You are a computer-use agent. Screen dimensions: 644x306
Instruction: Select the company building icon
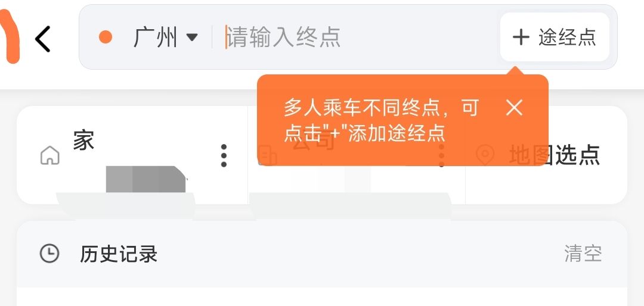pos(268,156)
